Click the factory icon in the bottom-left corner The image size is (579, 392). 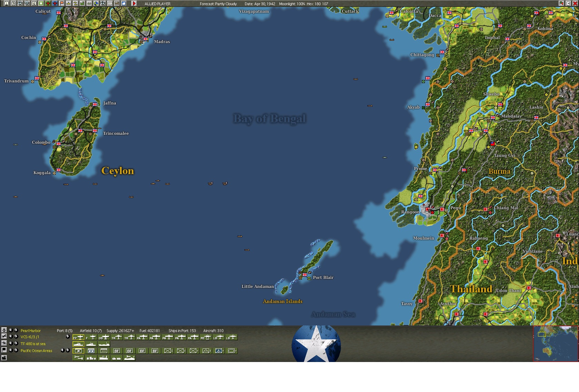pyautogui.click(x=4, y=358)
